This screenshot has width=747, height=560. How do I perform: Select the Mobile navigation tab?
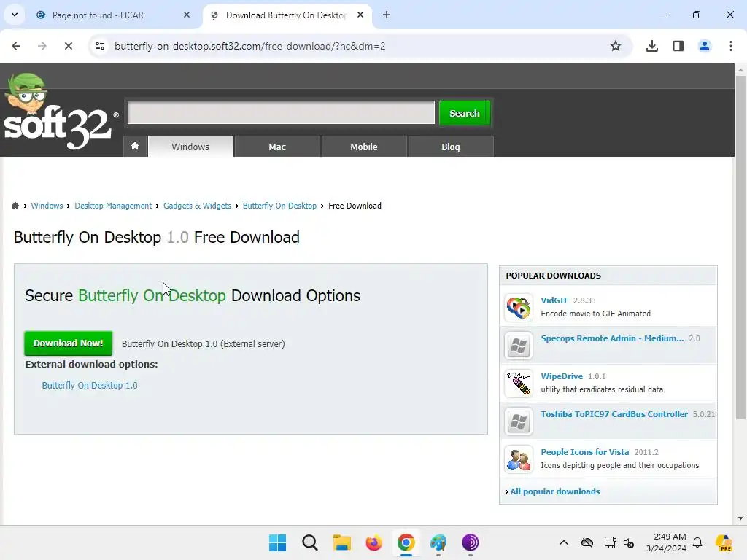click(364, 147)
